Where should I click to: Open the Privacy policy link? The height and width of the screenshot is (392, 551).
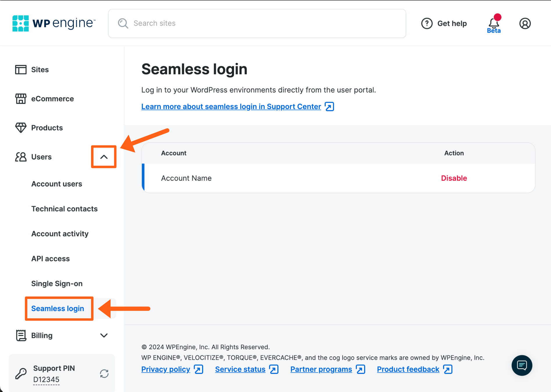[165, 369]
